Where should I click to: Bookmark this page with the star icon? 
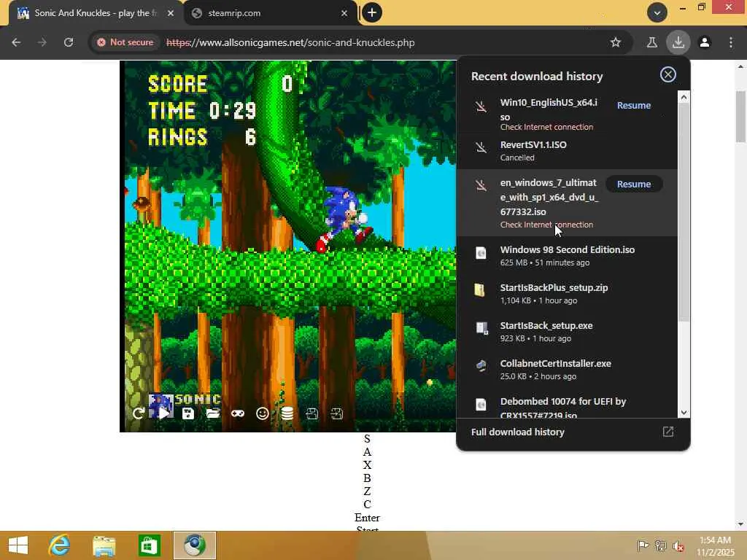pos(616,42)
